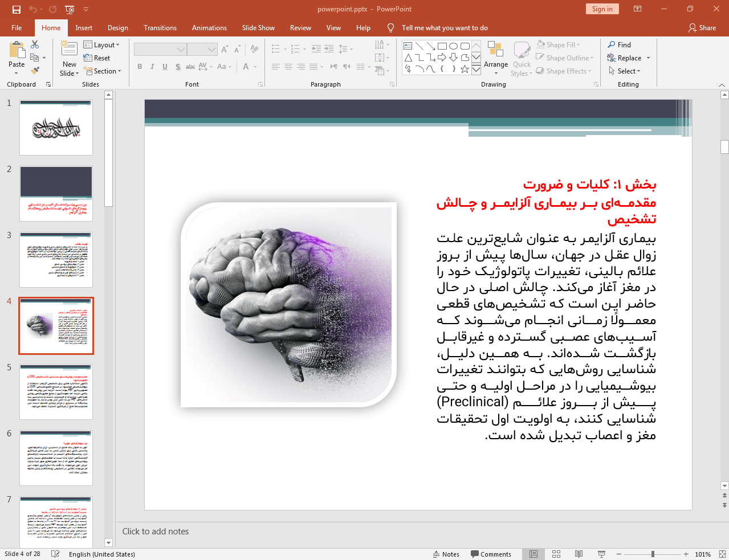Select the Format Painter brush icon

pos(35,71)
